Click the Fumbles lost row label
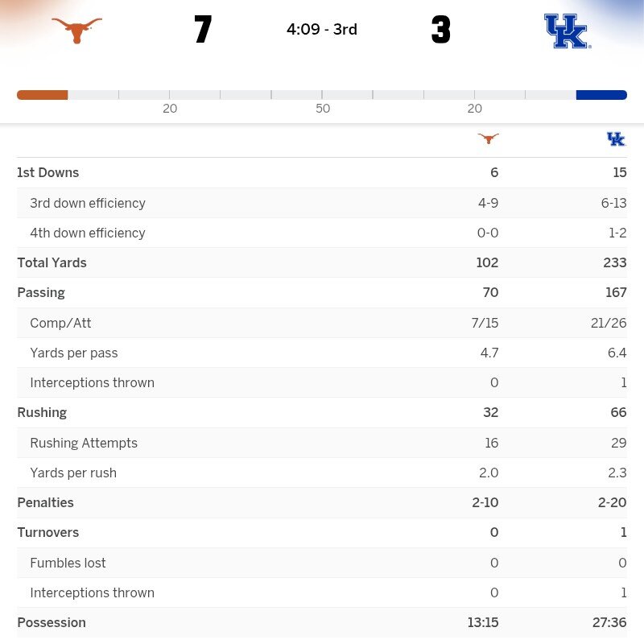The width and height of the screenshot is (644, 644). 68,563
